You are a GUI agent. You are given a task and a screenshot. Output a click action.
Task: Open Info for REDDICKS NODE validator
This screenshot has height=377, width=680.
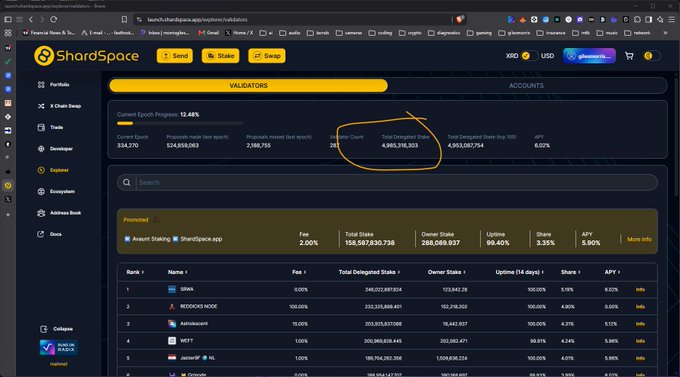pyautogui.click(x=640, y=307)
